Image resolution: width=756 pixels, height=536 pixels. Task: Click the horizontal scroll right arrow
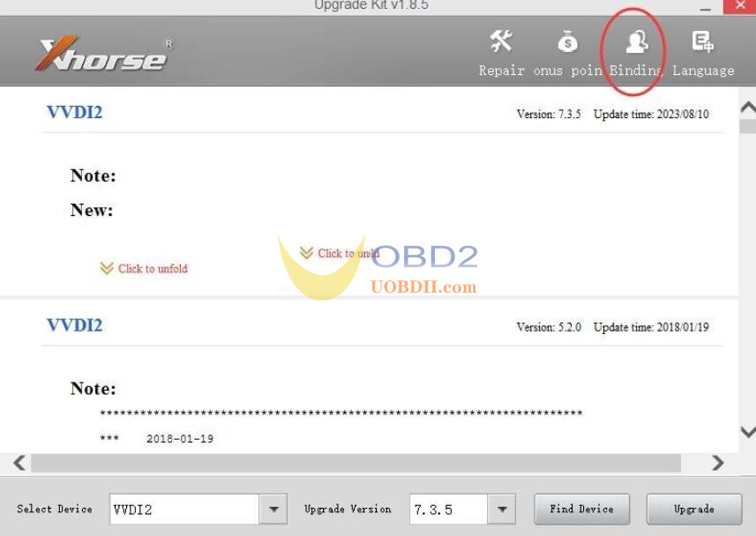[717, 463]
